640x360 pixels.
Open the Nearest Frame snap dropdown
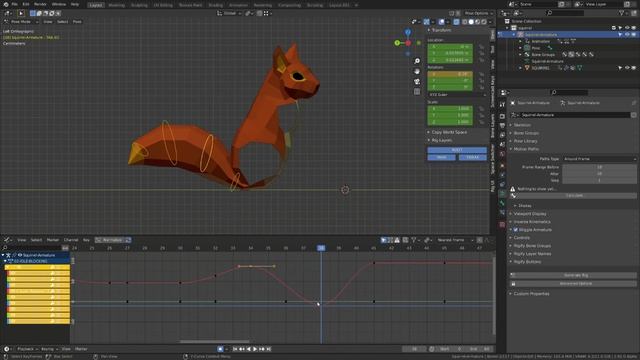(456, 240)
